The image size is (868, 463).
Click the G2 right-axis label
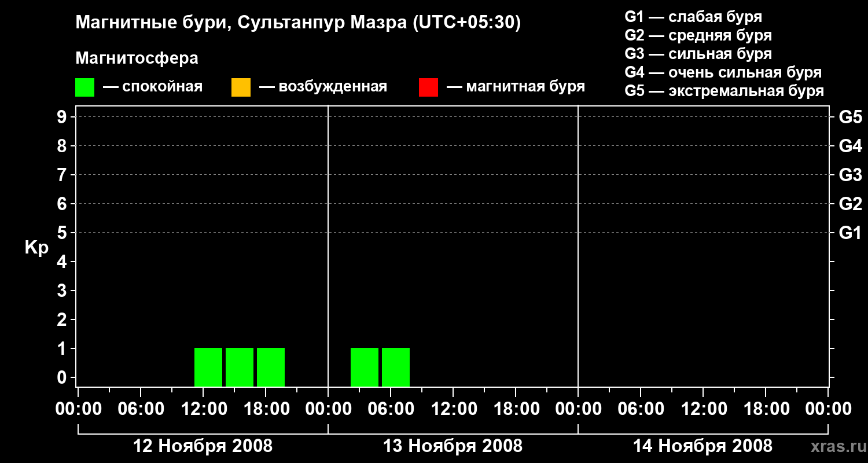point(851,204)
